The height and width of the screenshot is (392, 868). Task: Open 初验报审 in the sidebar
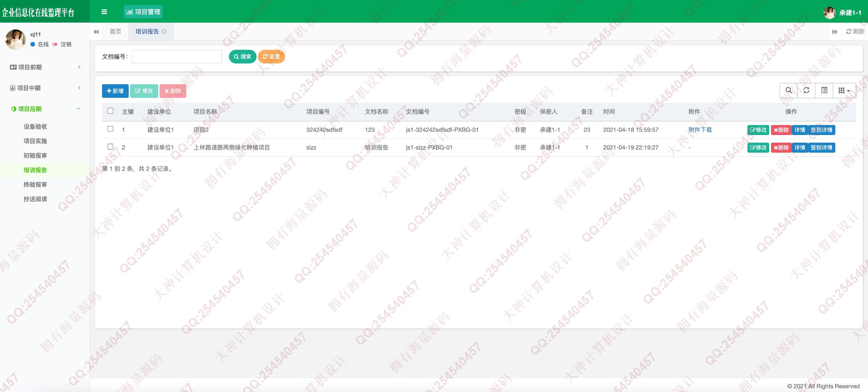click(x=35, y=155)
